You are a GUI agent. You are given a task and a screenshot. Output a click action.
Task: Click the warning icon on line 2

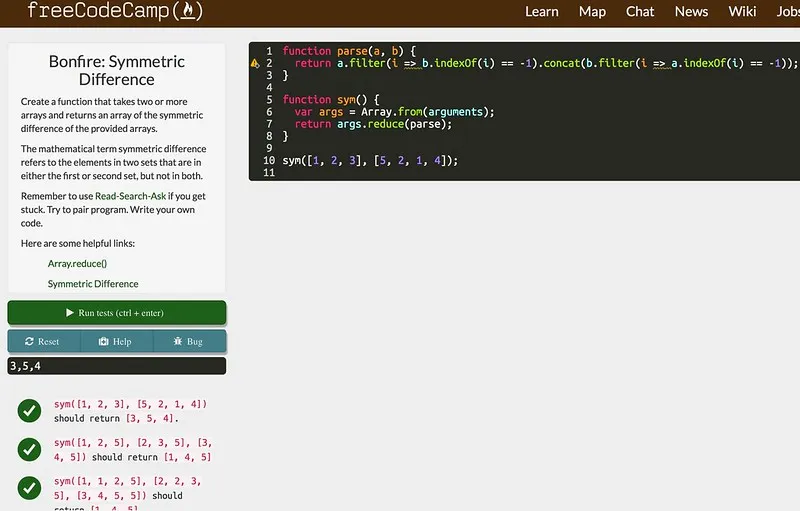255,63
